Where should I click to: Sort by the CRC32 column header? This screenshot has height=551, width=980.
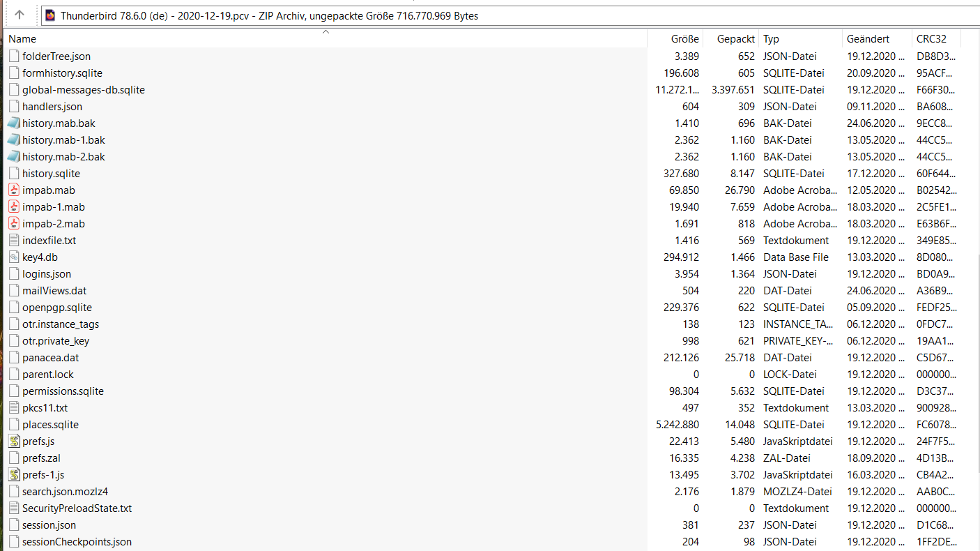click(x=931, y=39)
